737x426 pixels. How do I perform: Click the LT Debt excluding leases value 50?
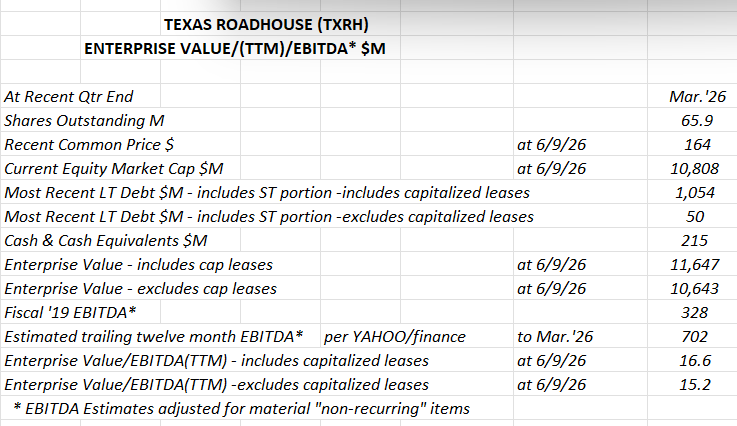coord(695,216)
